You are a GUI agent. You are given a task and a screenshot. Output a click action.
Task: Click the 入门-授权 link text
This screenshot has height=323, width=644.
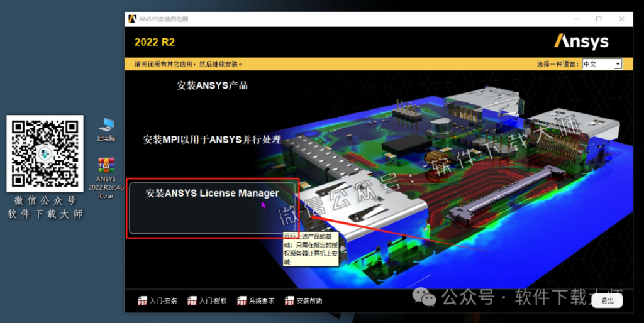[x=213, y=301]
